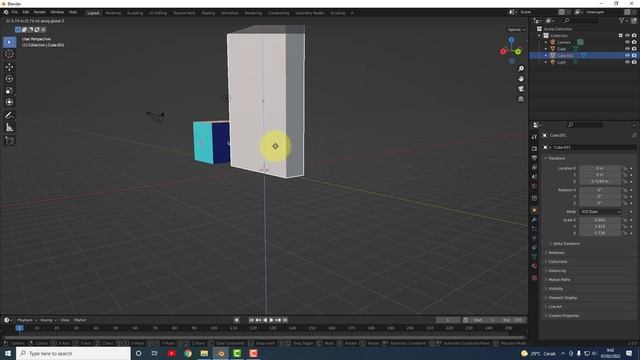Open the rotation Mode XYZ Euler dropdown
640x360 pixels.
(x=600, y=212)
